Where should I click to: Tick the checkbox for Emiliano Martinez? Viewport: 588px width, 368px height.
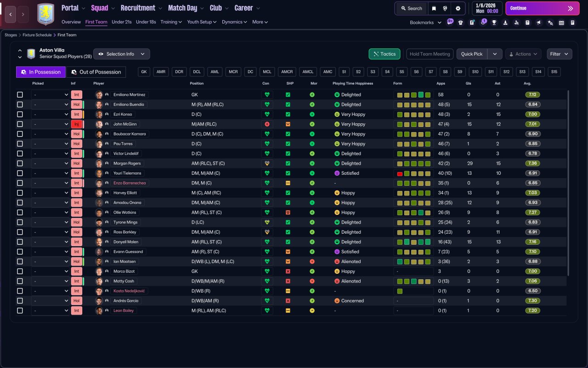click(x=20, y=95)
